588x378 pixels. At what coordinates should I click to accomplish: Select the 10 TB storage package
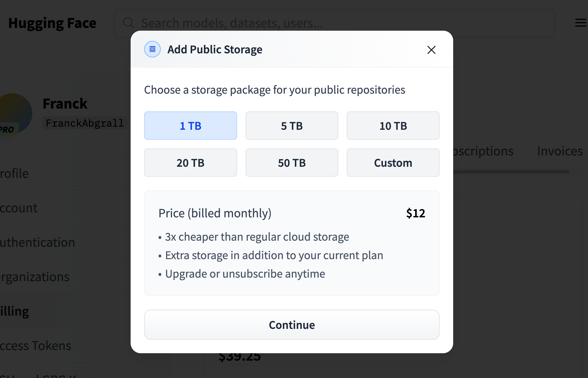tap(393, 126)
